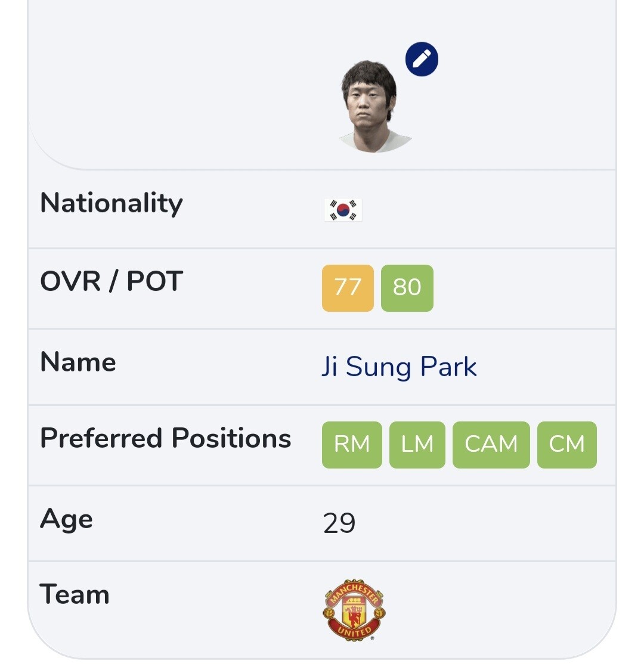
Task: Click the pencil edit icon
Action: 422,60
